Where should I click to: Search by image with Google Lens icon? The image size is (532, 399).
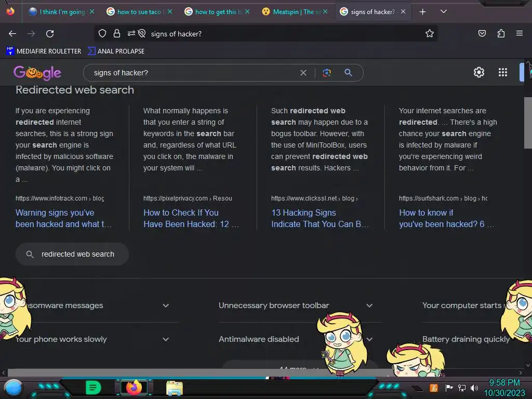tap(327, 73)
